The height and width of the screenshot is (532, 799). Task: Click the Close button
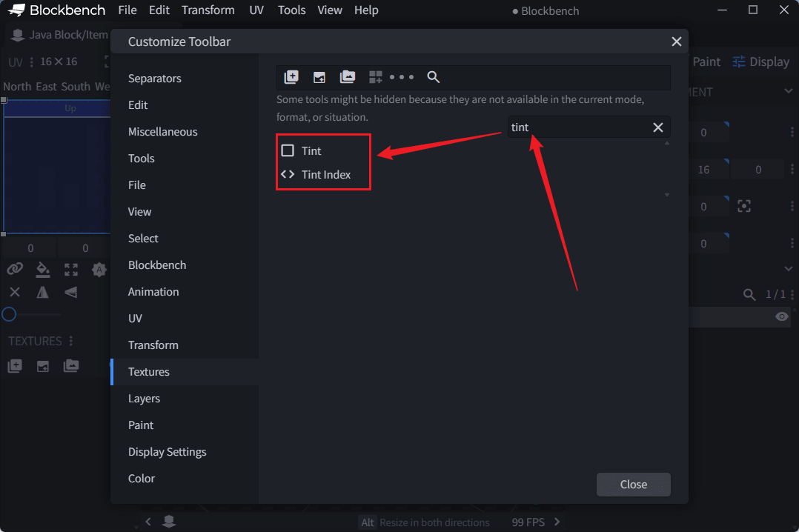point(634,484)
